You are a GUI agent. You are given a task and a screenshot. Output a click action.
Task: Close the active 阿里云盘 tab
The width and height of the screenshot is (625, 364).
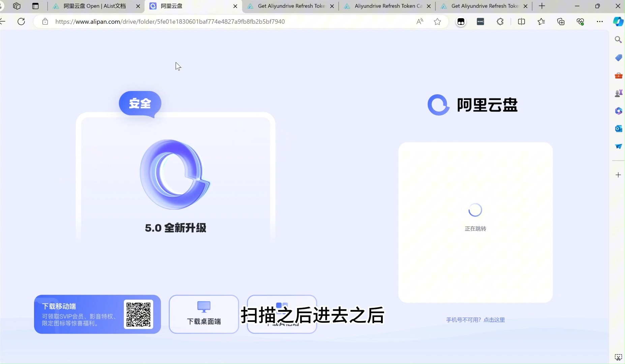(235, 6)
